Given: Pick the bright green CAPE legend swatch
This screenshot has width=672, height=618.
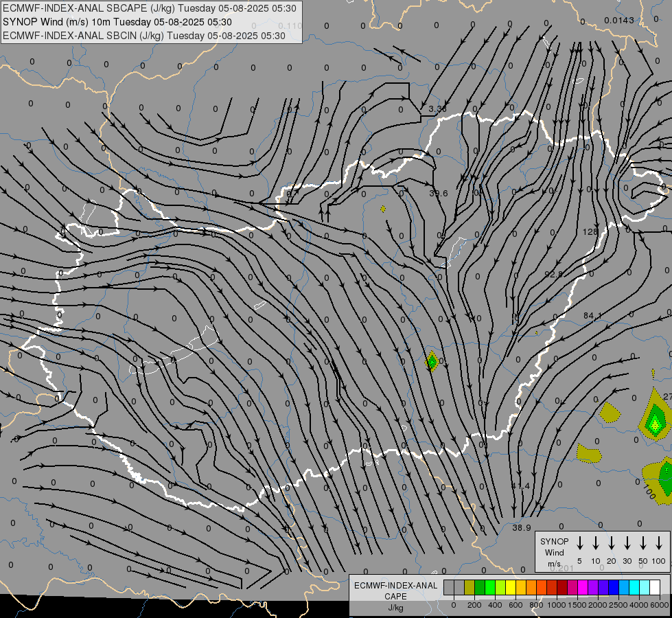Looking at the screenshot, I should click(x=490, y=588).
